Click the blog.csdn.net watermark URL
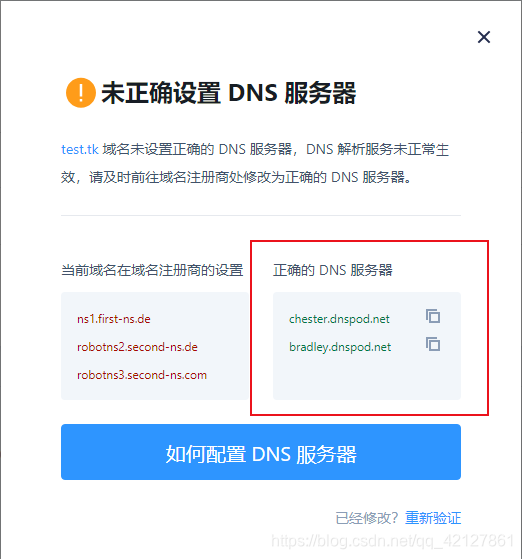 point(392,541)
